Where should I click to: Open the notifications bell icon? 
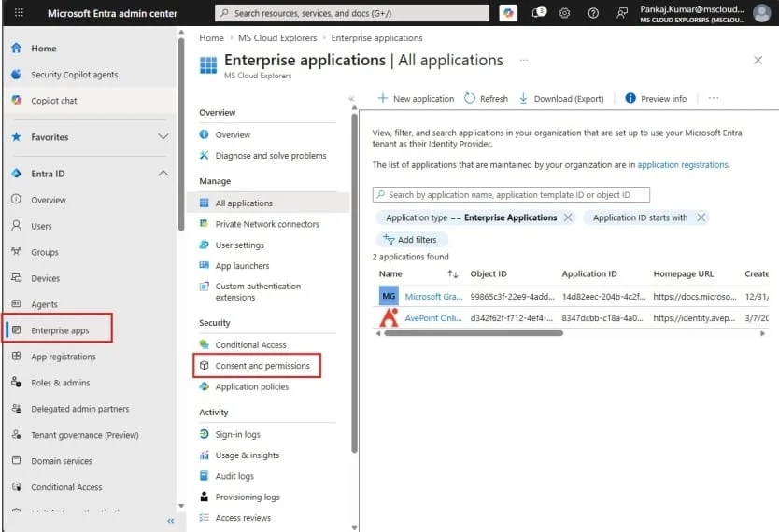(x=538, y=12)
